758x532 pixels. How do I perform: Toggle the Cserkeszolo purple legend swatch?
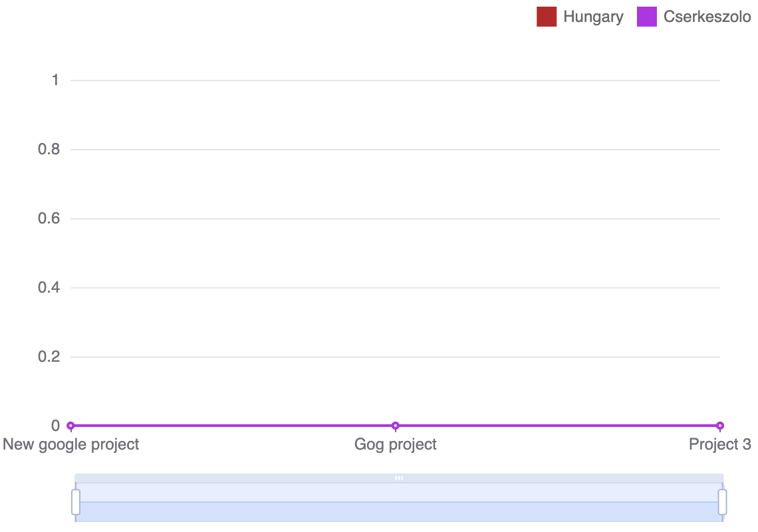pyautogui.click(x=646, y=17)
